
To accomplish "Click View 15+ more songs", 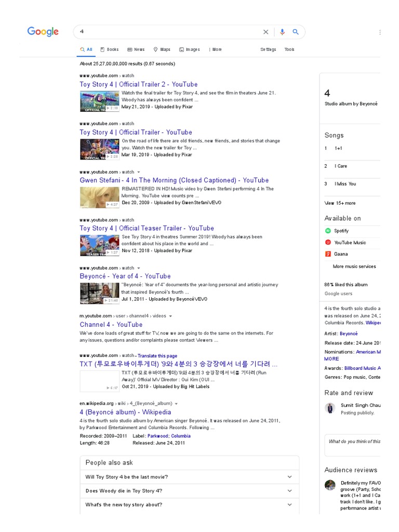I will [x=340, y=203].
